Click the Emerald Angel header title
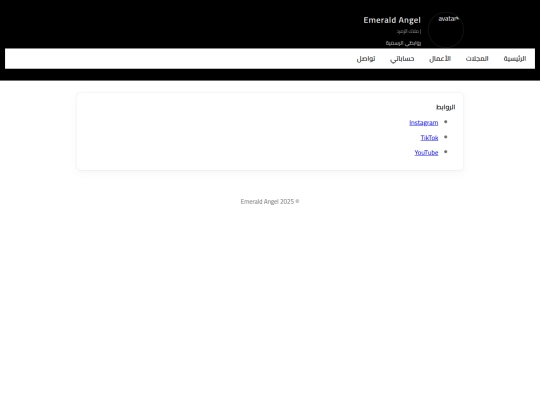540x405 pixels. (392, 20)
